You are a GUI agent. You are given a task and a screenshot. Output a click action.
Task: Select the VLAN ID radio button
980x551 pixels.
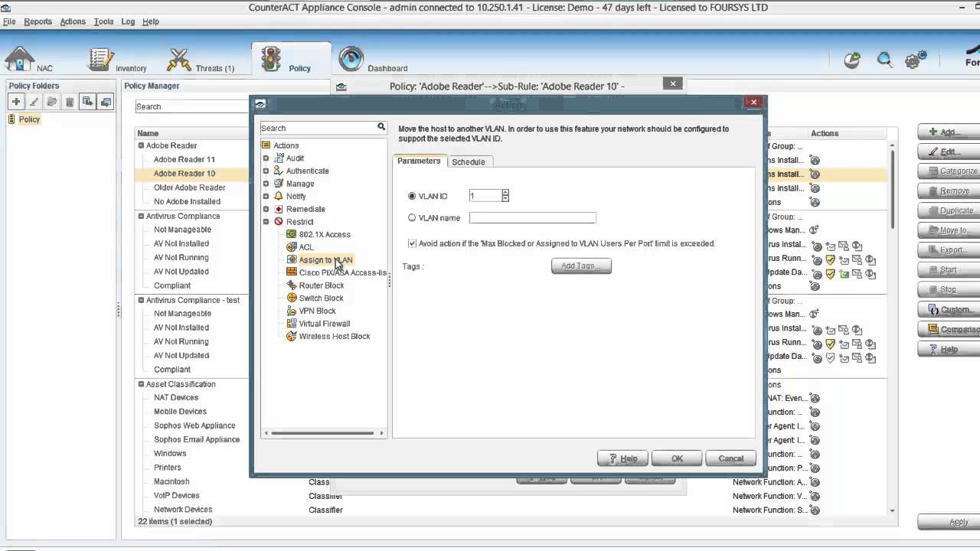coord(412,197)
